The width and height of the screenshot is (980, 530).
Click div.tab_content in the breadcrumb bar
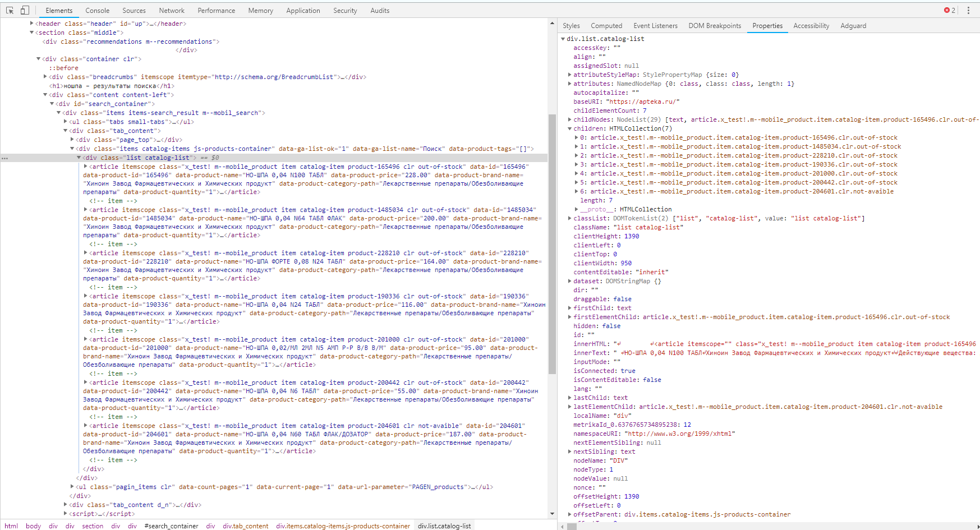point(246,526)
